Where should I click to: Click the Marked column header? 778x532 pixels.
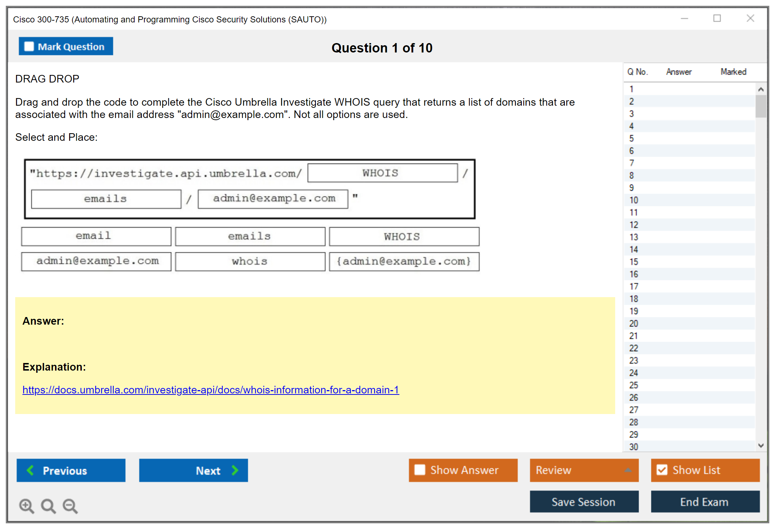tap(733, 72)
